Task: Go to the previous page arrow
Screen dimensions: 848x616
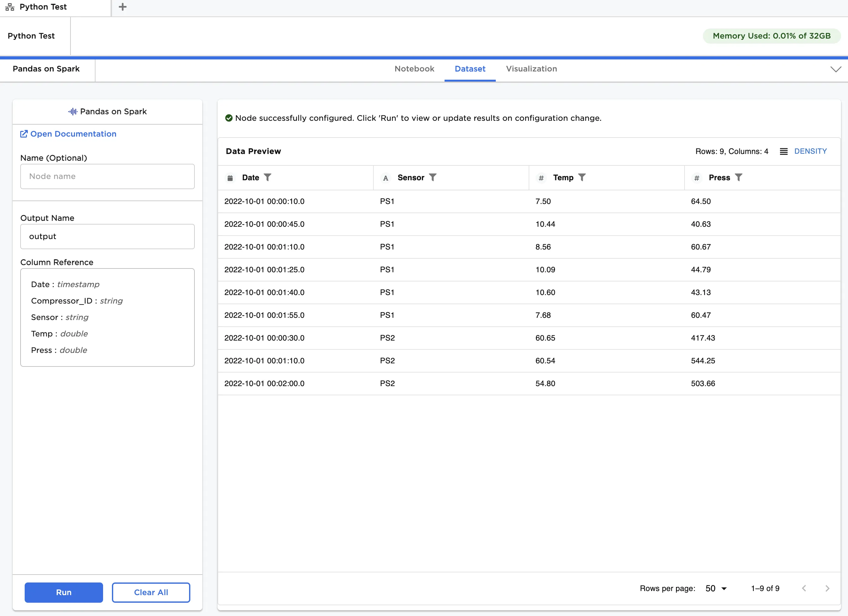Action: 804,588
